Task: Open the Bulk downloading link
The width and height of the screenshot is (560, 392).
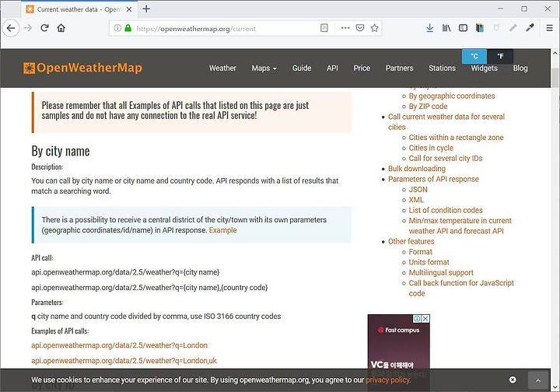Action: (x=417, y=169)
